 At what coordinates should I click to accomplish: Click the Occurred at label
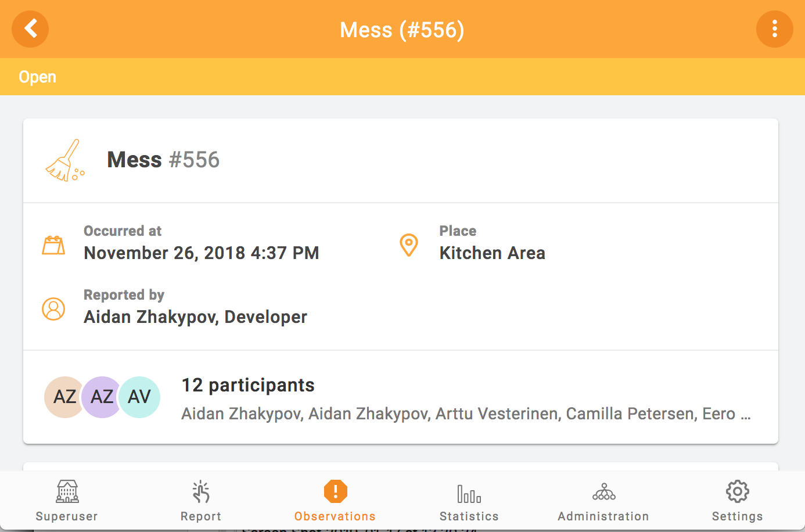(x=123, y=231)
